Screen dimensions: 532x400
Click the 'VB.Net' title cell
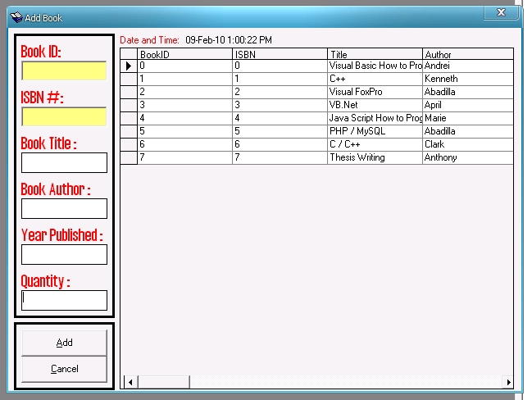375,105
